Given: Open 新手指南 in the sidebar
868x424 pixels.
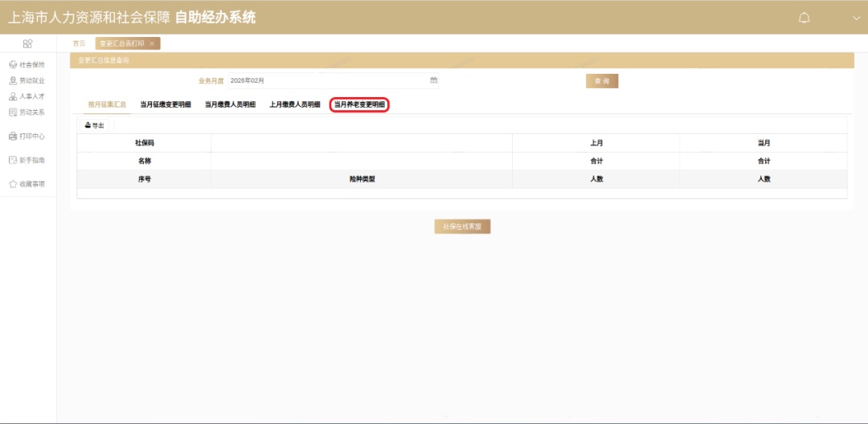Looking at the screenshot, I should coord(27,160).
